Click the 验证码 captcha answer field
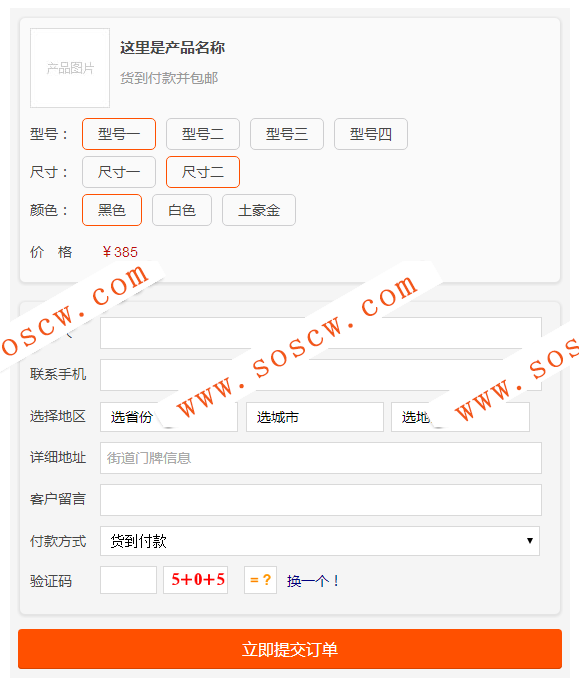This screenshot has width=579, height=689. [128, 580]
